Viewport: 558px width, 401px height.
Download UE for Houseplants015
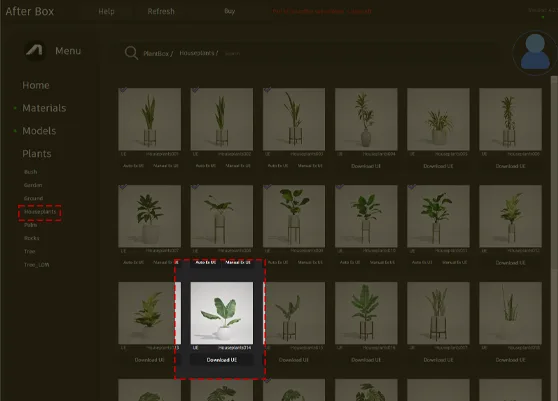(x=294, y=360)
